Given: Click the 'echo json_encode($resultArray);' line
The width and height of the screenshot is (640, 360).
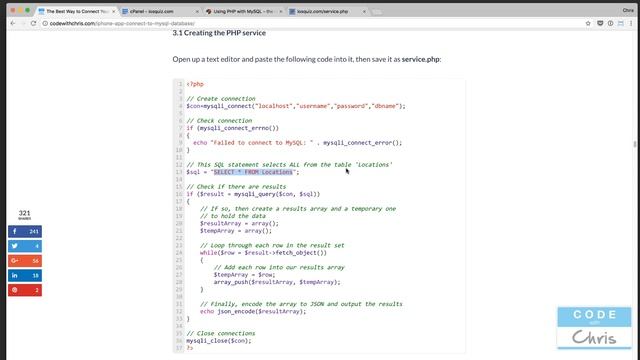Looking at the screenshot, I should pos(253,312).
